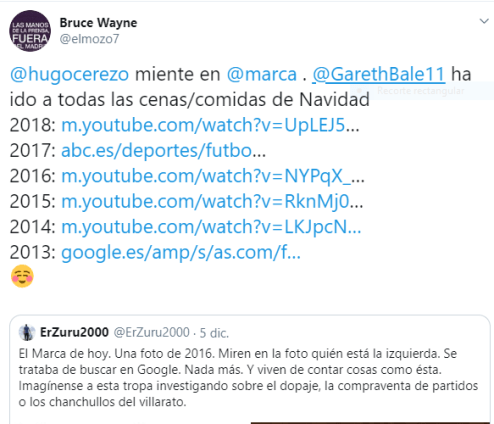Image resolution: width=494 pixels, height=424 pixels.
Task: Open the 5 dic. date of quoted tweet
Action: click(x=214, y=333)
